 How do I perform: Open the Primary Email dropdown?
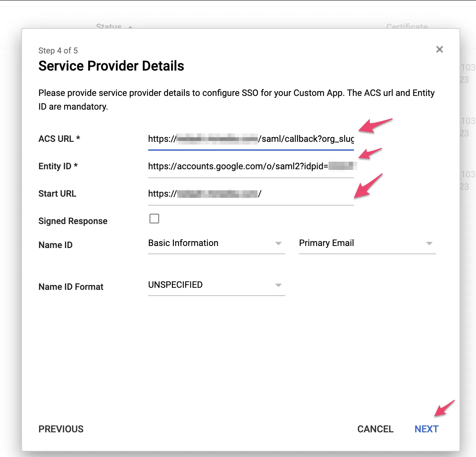point(367,243)
